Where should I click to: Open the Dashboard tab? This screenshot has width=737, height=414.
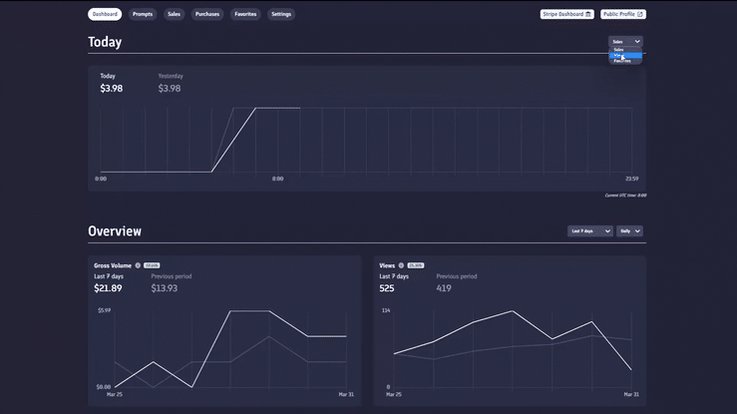pos(105,14)
